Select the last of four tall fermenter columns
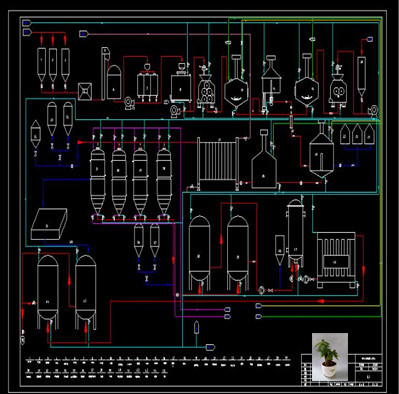Viewport: 399px width, 394px height. click(164, 182)
